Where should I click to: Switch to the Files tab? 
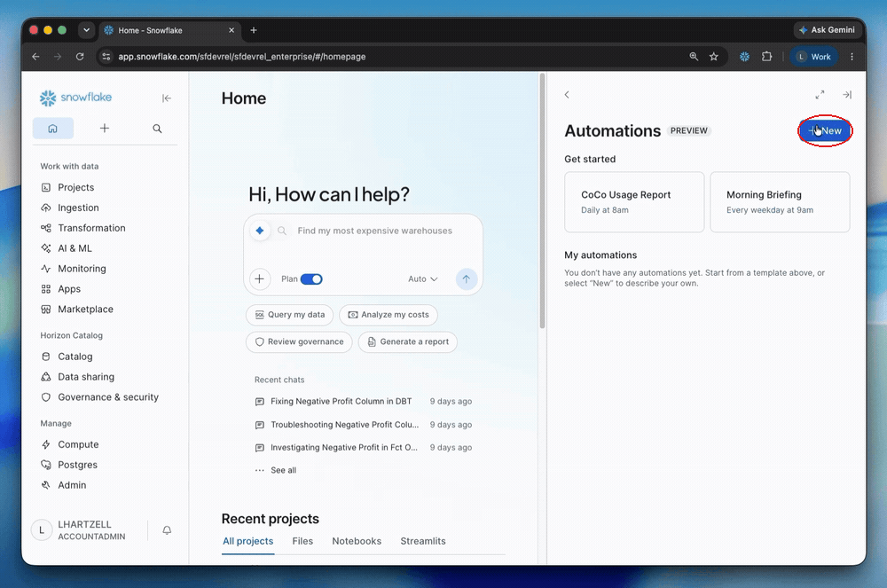tap(302, 541)
